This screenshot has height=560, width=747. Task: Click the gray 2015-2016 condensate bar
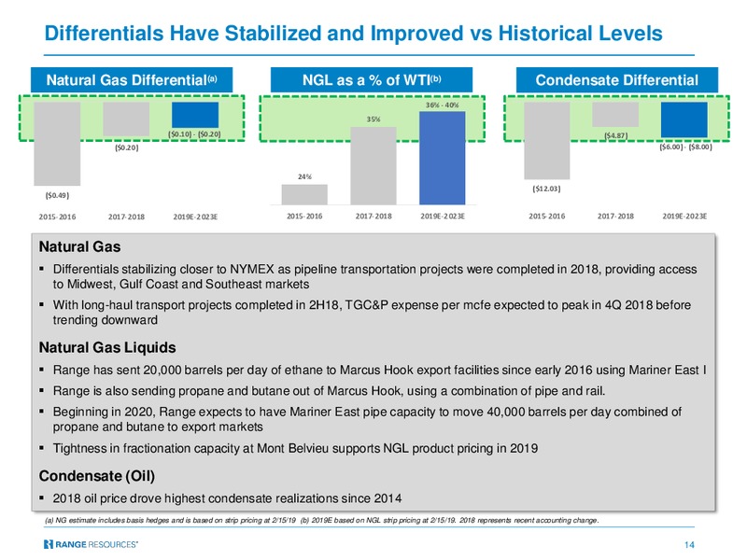coord(547,141)
